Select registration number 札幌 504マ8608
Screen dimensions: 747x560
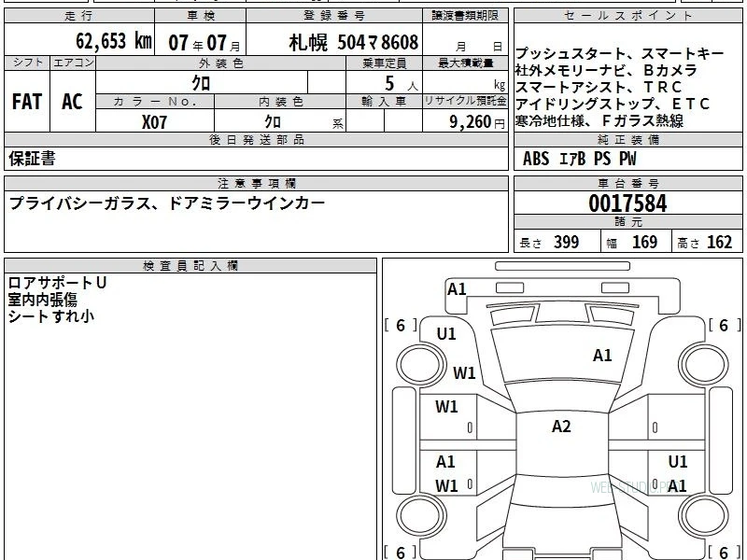[354, 42]
